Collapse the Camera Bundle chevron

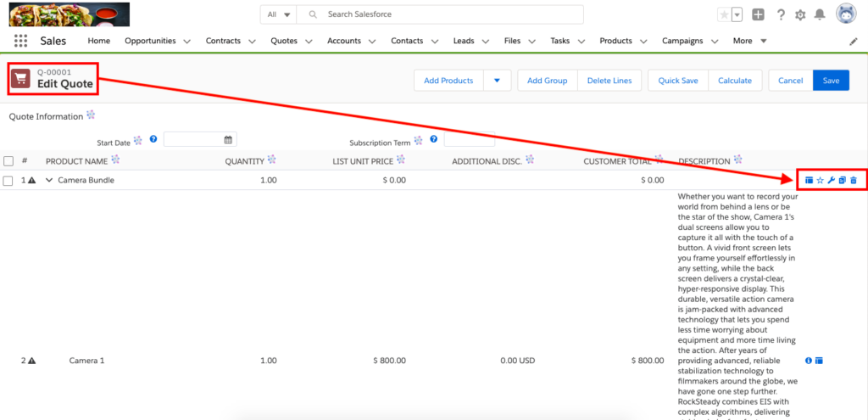tap(49, 180)
